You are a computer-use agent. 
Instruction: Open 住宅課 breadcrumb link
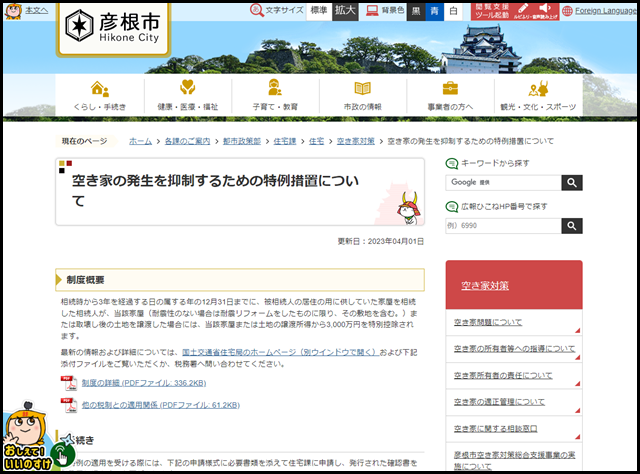click(x=285, y=141)
